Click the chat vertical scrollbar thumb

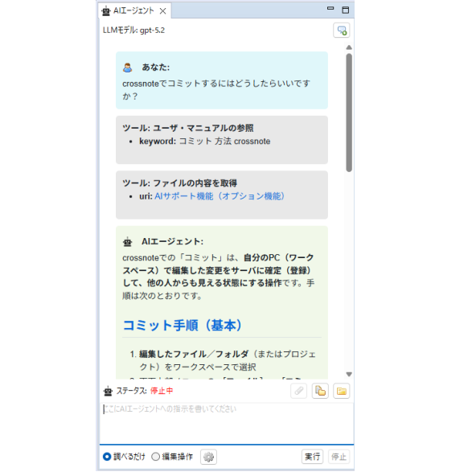(349, 113)
